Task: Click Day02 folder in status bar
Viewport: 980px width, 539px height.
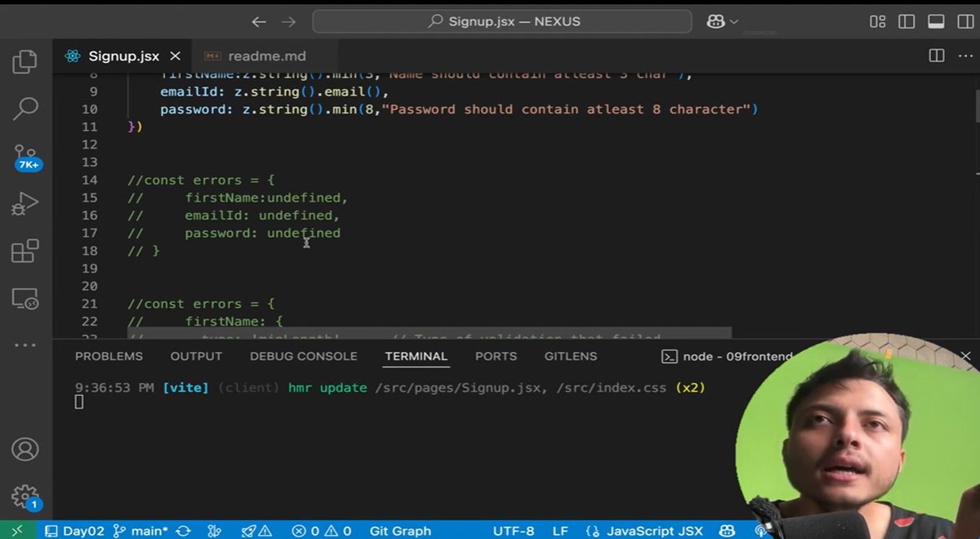Action: [74, 530]
